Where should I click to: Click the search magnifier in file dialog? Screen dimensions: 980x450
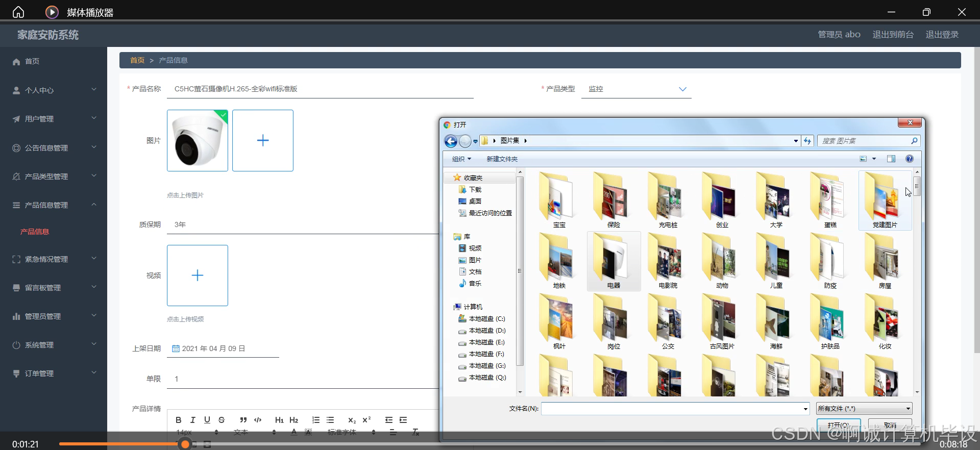(914, 141)
